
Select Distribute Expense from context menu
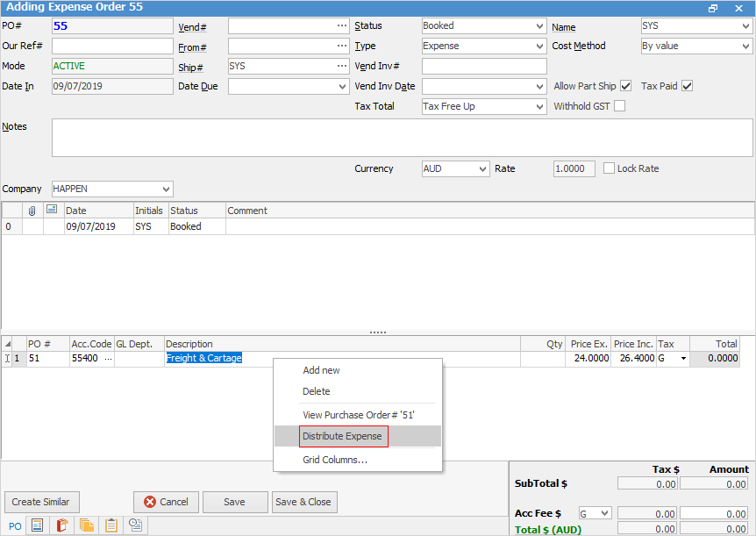tap(342, 436)
